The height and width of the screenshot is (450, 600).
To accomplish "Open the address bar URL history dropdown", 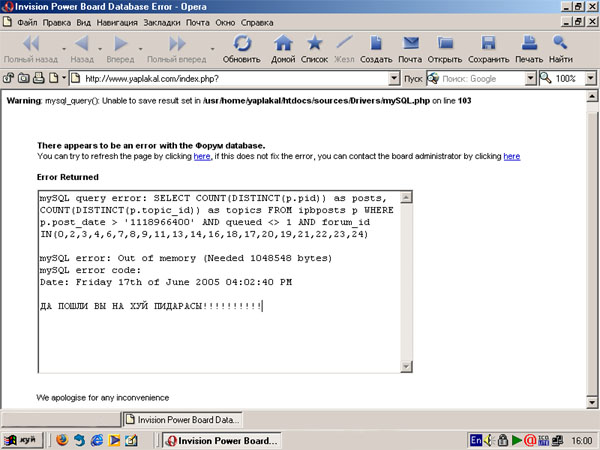I will [394, 78].
